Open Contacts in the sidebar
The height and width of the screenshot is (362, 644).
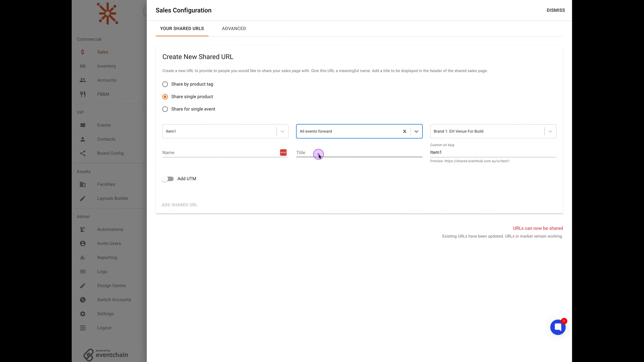[106, 139]
